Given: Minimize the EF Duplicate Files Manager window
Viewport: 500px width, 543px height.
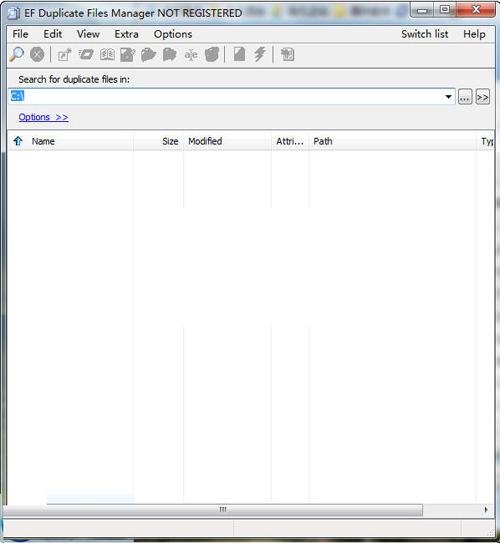Looking at the screenshot, I should (x=422, y=10).
